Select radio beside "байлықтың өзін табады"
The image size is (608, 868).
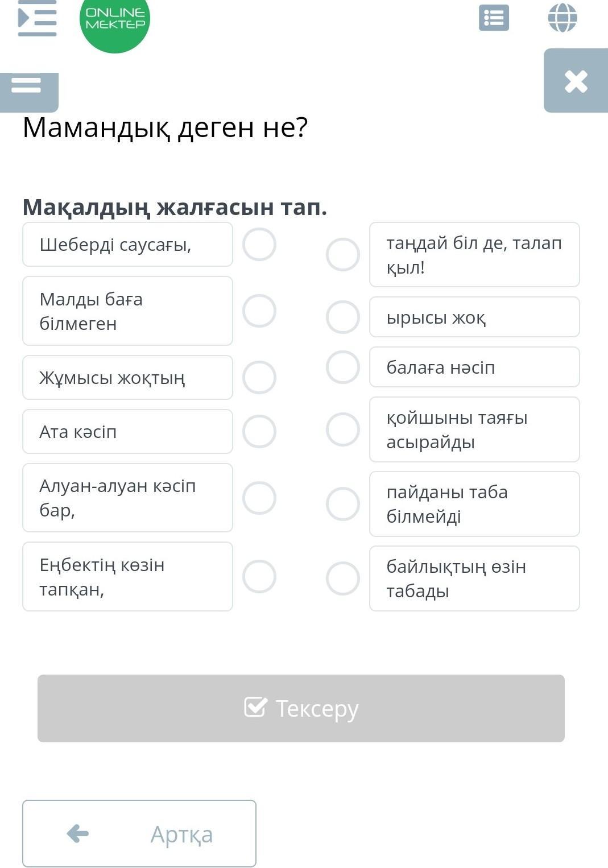[x=343, y=578]
